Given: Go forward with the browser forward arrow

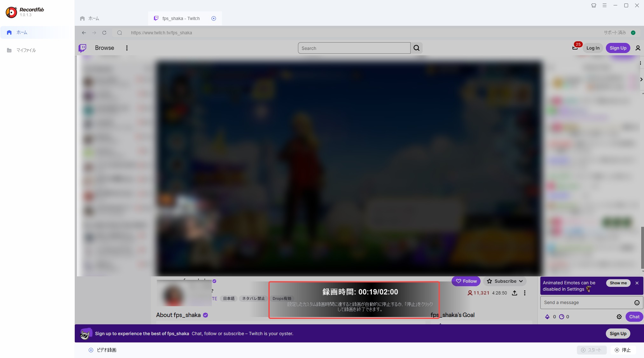Looking at the screenshot, I should 94,33.
